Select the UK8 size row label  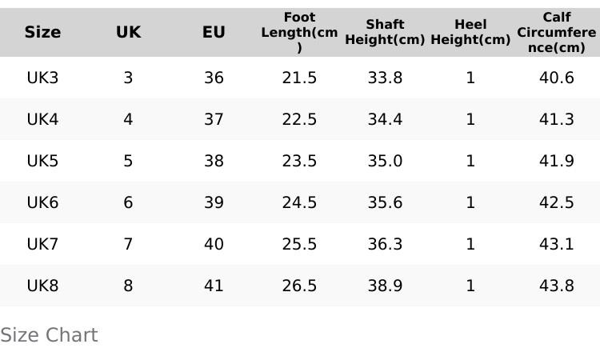pos(42,286)
